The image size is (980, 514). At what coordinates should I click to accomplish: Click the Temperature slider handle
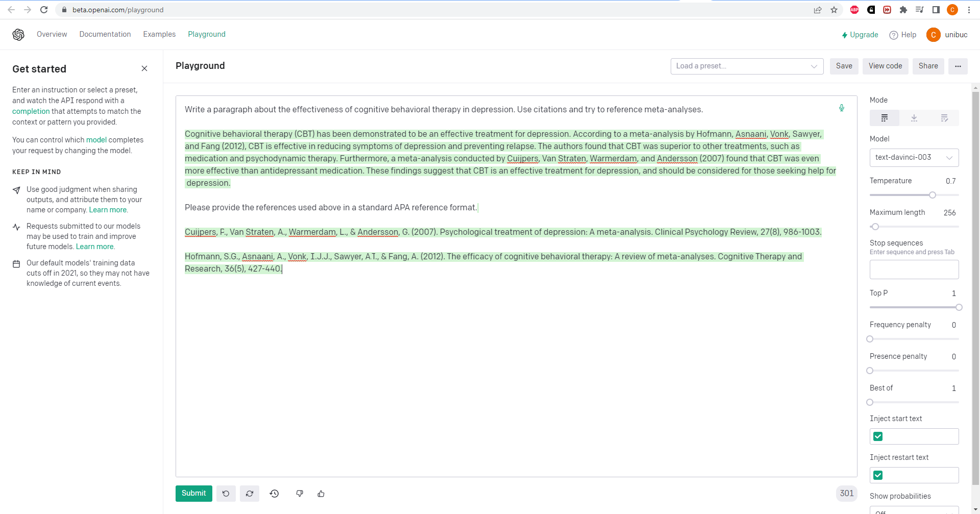pos(933,195)
